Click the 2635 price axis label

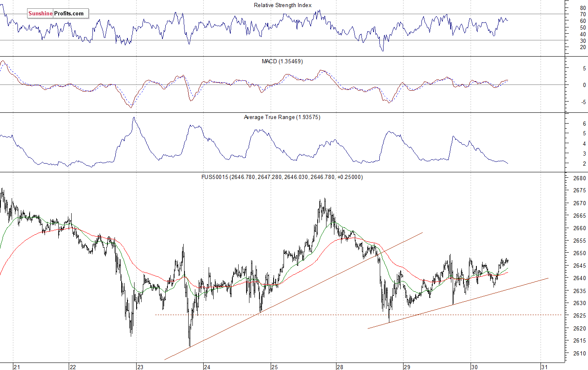coord(580,291)
